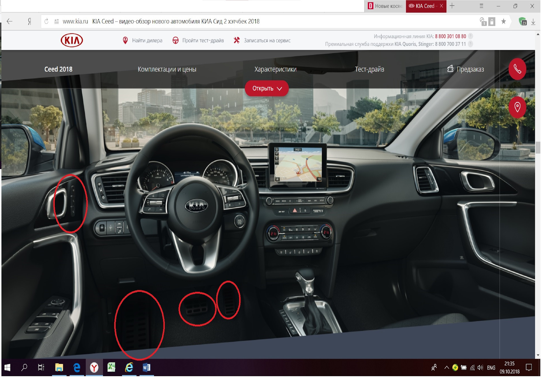The height and width of the screenshot is (392, 554).
Task: Close the KIA Ceed tab
Action: 441,6
